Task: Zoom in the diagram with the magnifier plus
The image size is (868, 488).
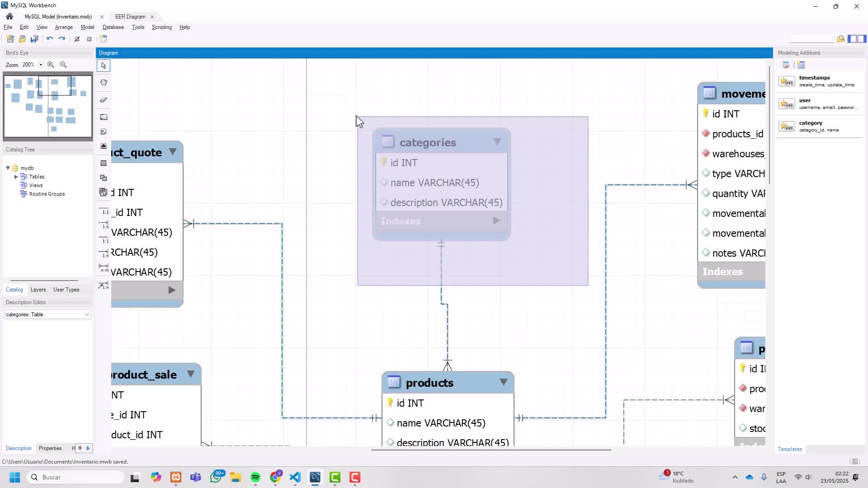Action: tap(51, 65)
